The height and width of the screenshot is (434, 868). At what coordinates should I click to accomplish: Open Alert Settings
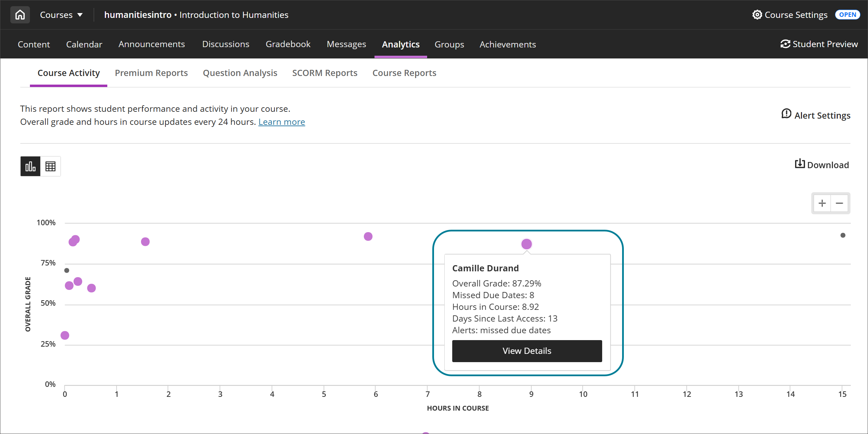click(816, 115)
